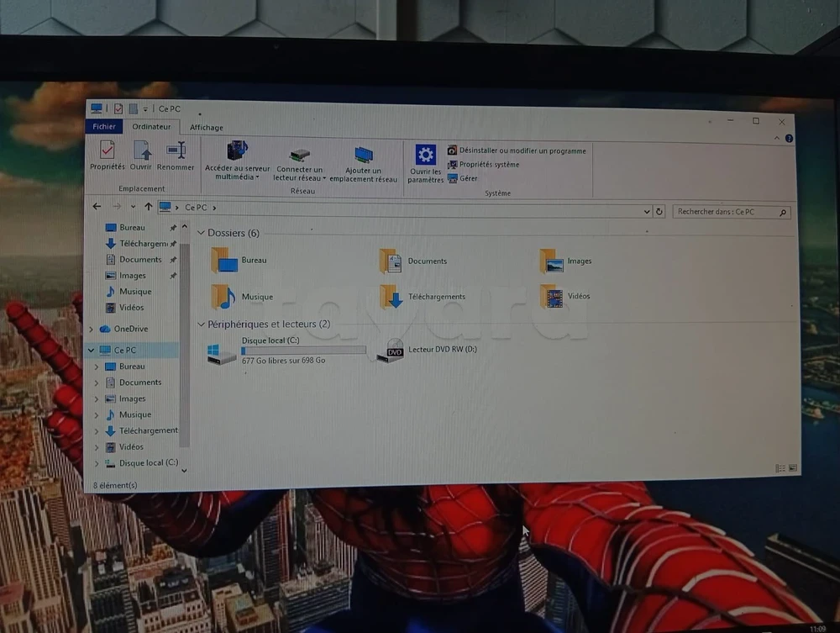Click Gérer in Système group

pos(462,178)
